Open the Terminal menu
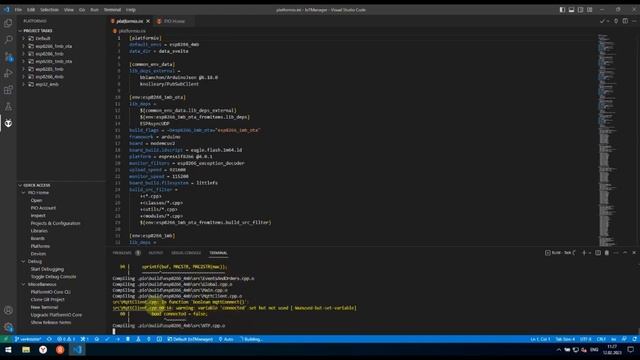 coord(112,9)
